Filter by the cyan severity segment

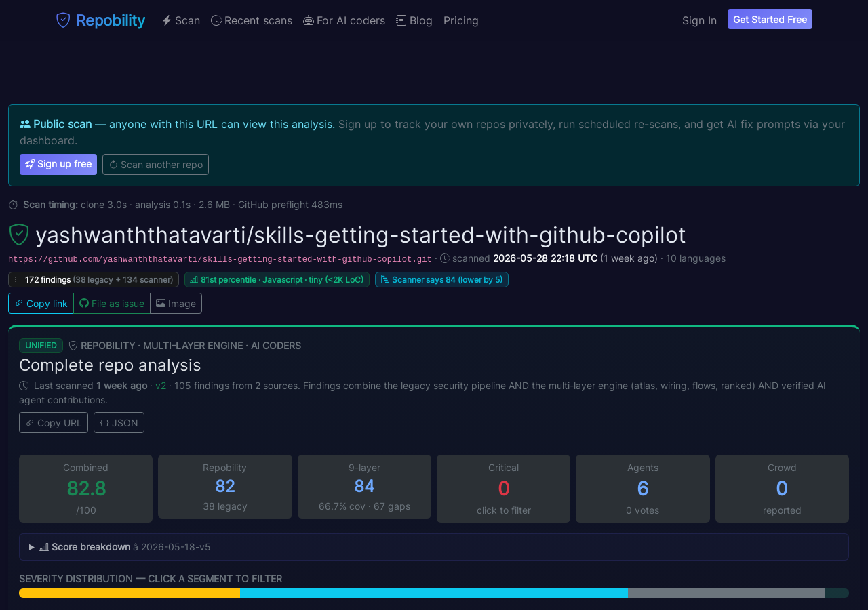[x=434, y=593]
